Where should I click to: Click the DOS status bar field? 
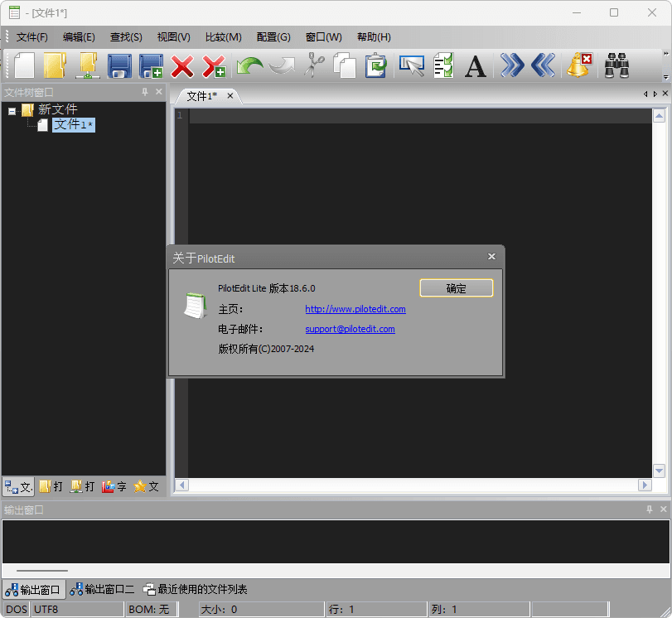point(17,609)
